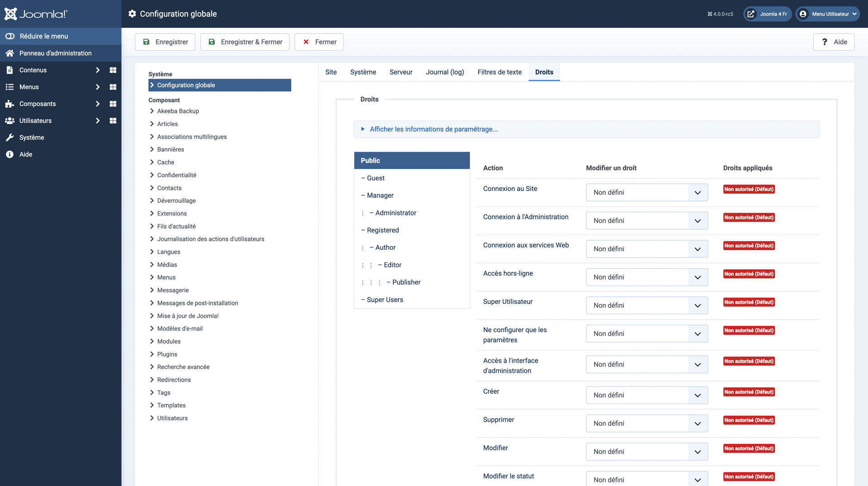Open the Utilisateurs dashboard grid icon
868x486 pixels.
113,121
